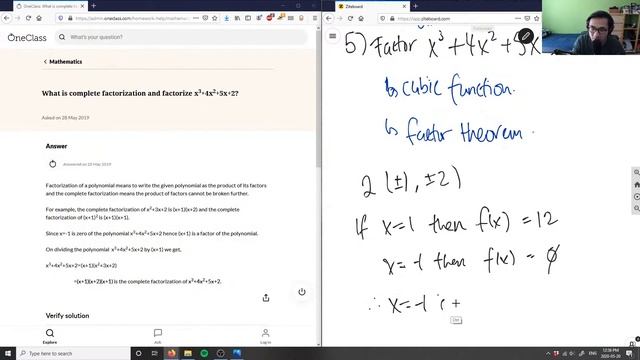Open File Explorer from the taskbar
The height and width of the screenshot is (360, 640).
[188, 353]
